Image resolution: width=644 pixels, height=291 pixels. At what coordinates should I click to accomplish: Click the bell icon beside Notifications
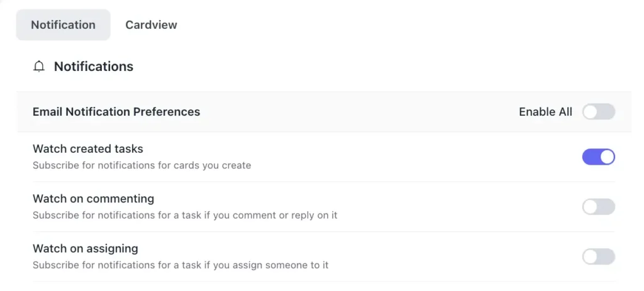point(38,67)
